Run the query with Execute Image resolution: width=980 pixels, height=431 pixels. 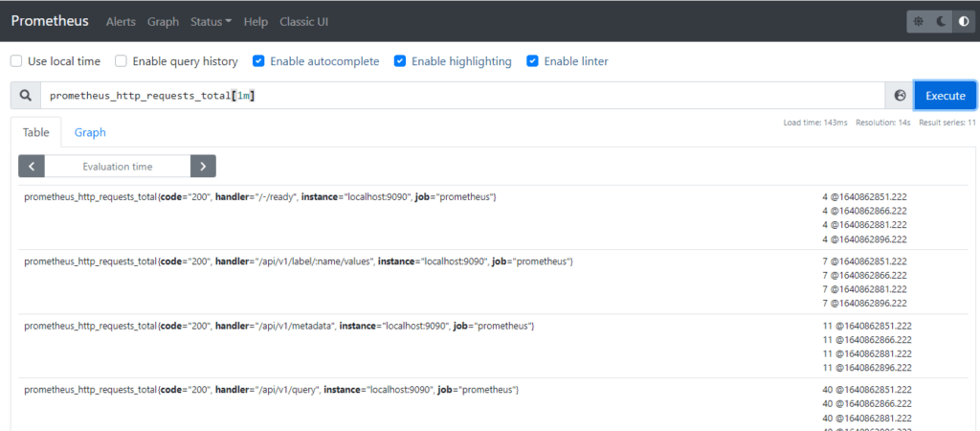pyautogui.click(x=945, y=96)
